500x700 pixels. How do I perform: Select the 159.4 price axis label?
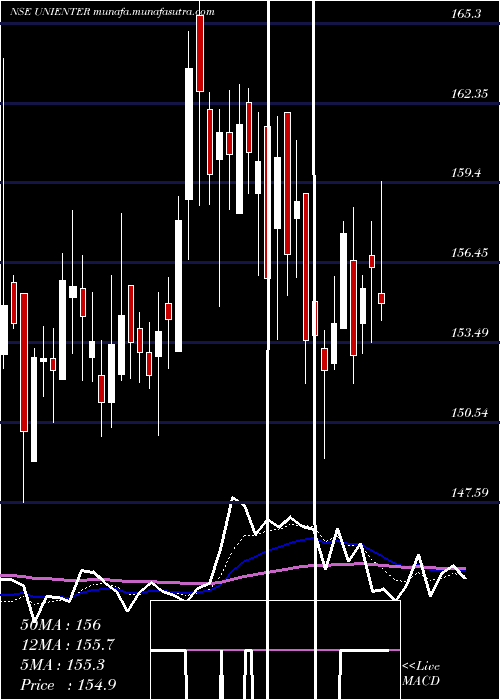pyautogui.click(x=466, y=173)
